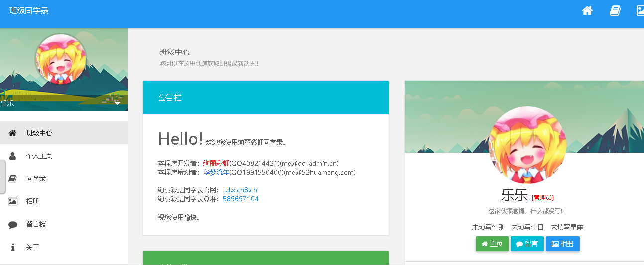Click the person icon beside 个人主页
Viewport: 644px width, 265px height.
13,156
